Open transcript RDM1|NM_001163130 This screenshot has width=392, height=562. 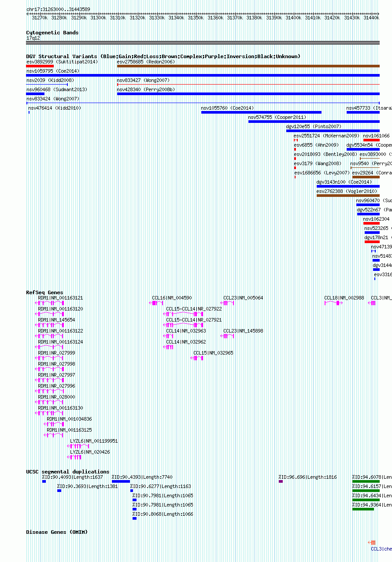tap(60, 408)
